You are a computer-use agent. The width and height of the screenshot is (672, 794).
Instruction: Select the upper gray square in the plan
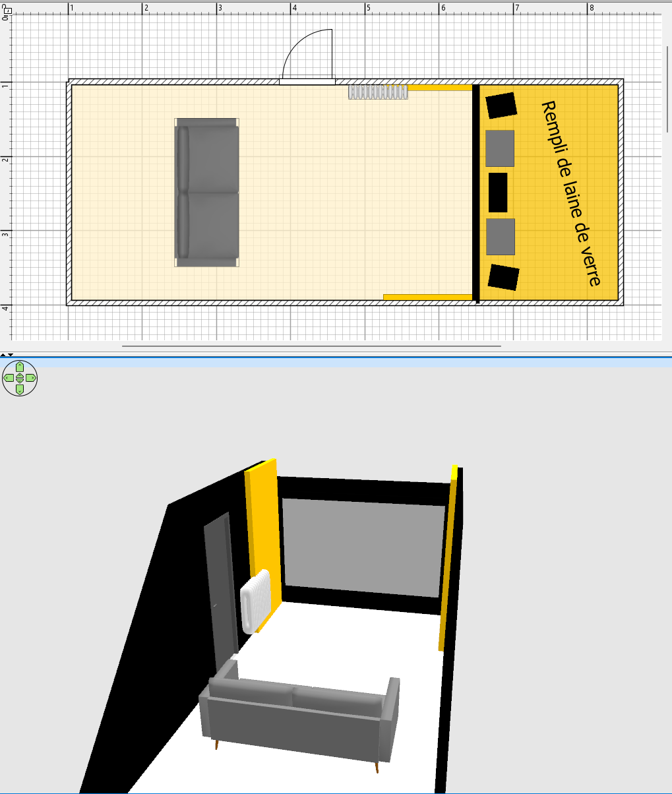500,148
